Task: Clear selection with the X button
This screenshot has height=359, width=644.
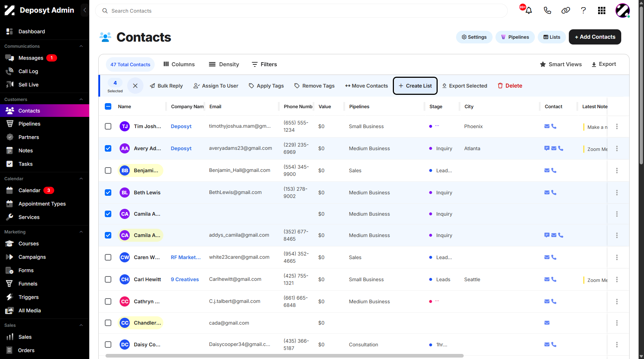Action: (135, 86)
